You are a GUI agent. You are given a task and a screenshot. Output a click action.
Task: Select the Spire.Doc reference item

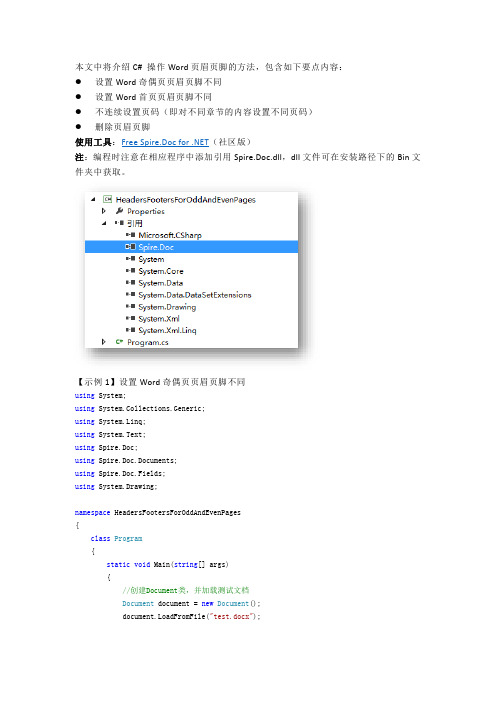(192, 247)
